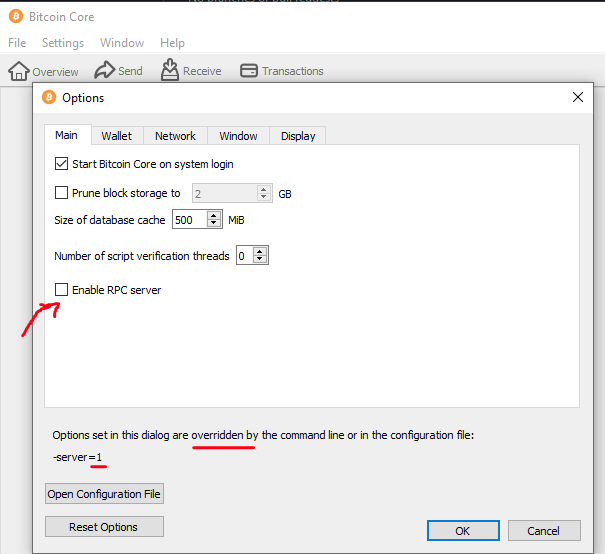Dismiss dialog with Cancel button
Image resolution: width=605 pixels, height=554 pixels.
(544, 531)
